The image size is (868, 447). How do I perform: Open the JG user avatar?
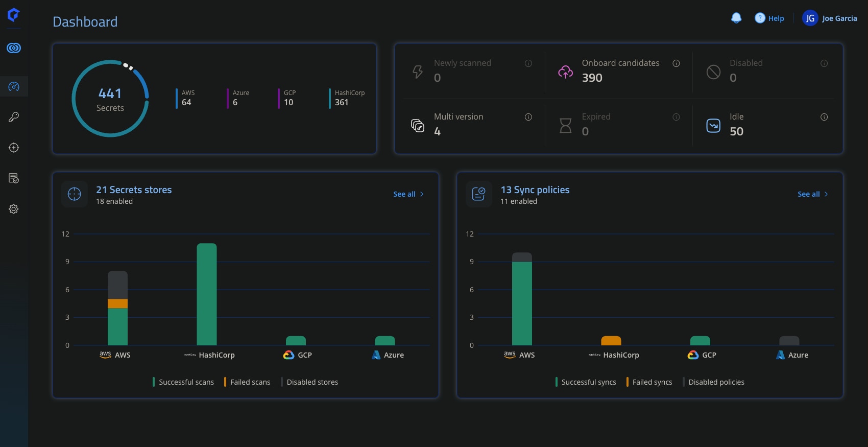point(810,18)
